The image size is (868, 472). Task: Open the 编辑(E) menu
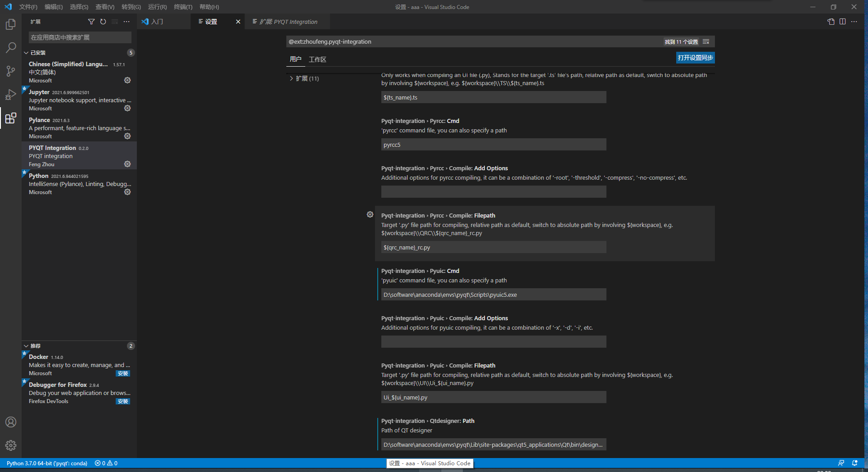pyautogui.click(x=54, y=7)
